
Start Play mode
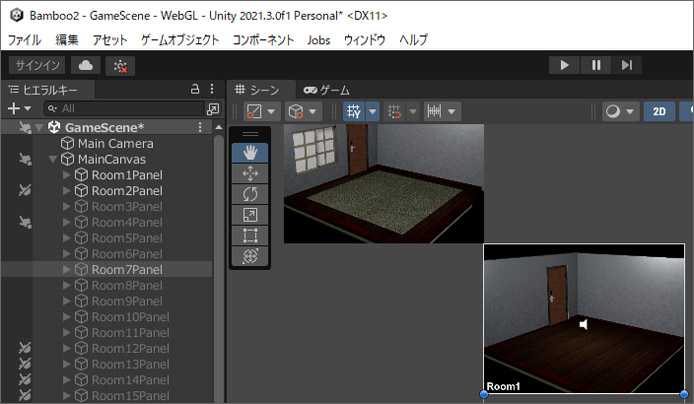(564, 65)
